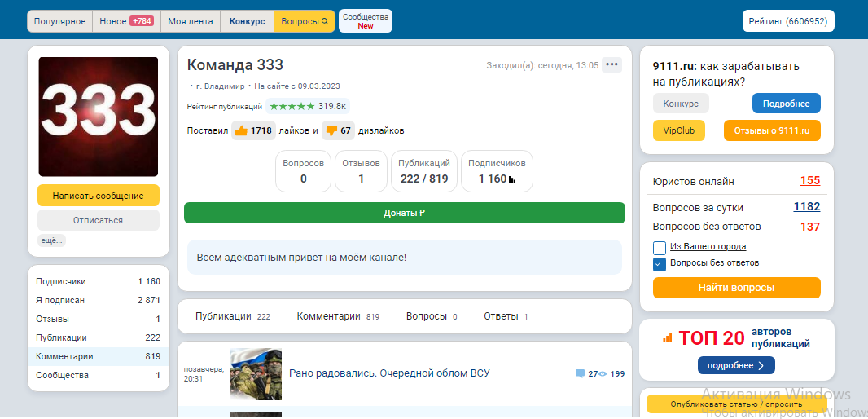Image resolution: width=868 pixels, height=419 pixels.
Task: Click the thumbs-down dislikes count 67
Action: [338, 130]
